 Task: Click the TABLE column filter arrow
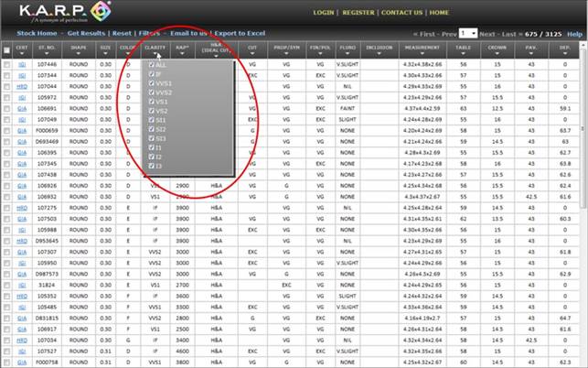[463, 54]
